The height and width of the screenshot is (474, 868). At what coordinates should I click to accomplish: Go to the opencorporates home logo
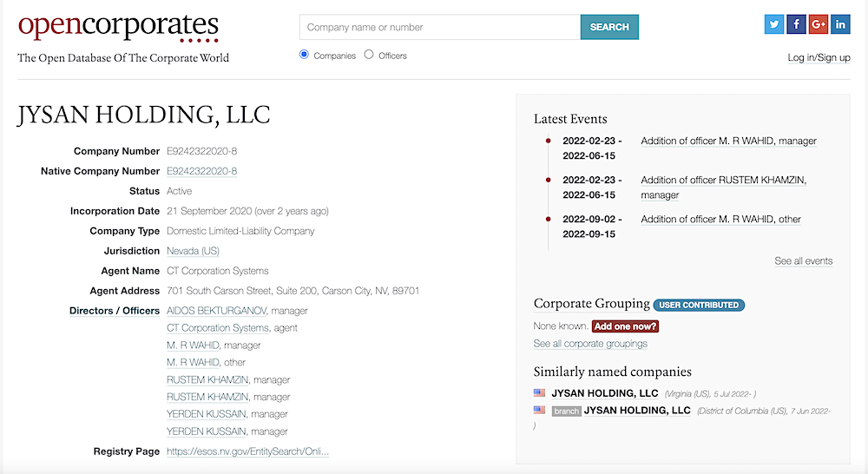(x=118, y=27)
